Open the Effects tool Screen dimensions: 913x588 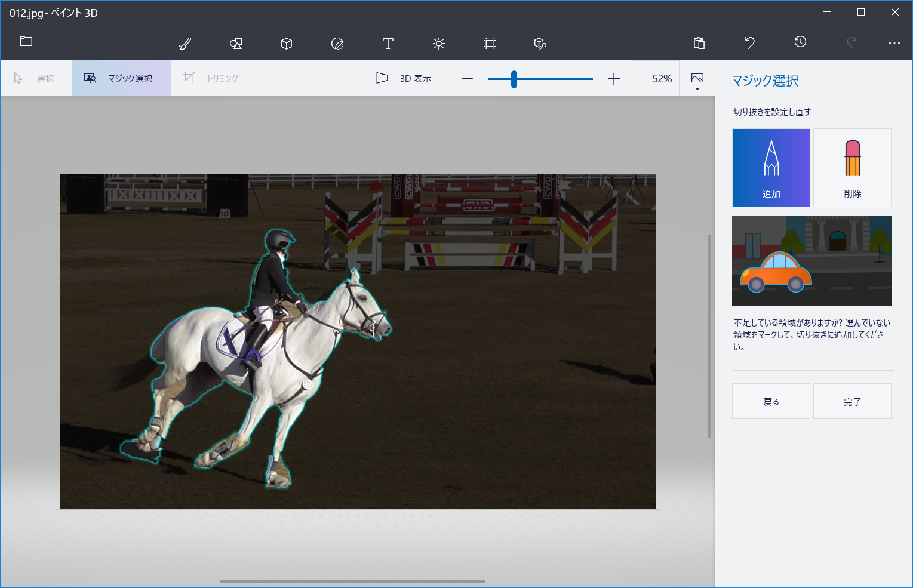[439, 44]
